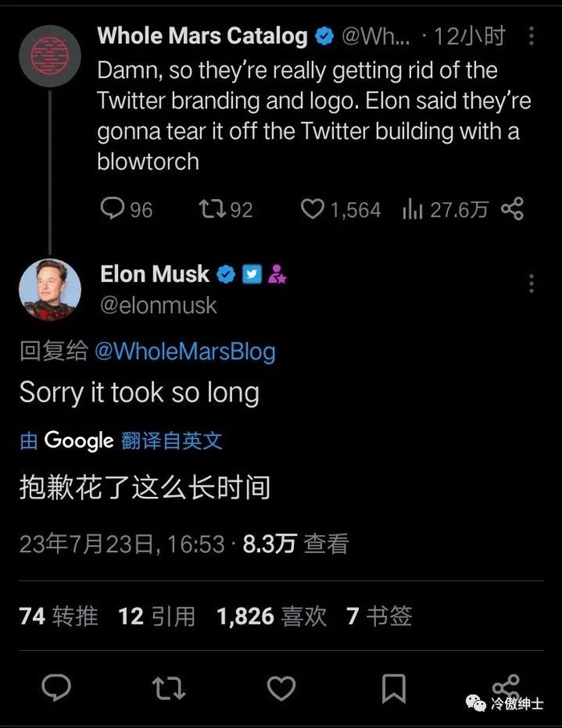Open more options menu on Elon Musk's tweet
Screen dimensions: 562x728
(531, 283)
